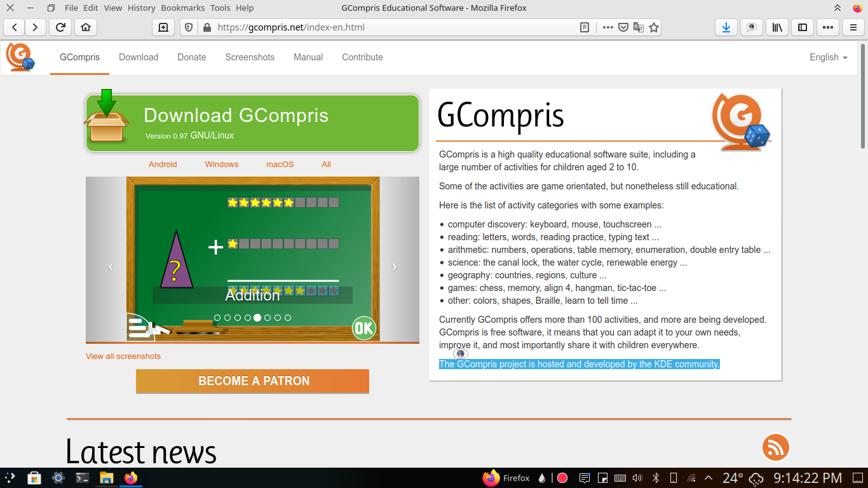The image size is (868, 488).
Task: Open the orange RSS feed icon
Action: click(x=776, y=447)
